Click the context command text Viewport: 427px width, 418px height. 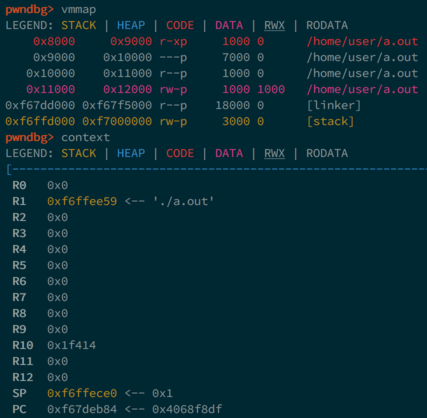(x=86, y=137)
